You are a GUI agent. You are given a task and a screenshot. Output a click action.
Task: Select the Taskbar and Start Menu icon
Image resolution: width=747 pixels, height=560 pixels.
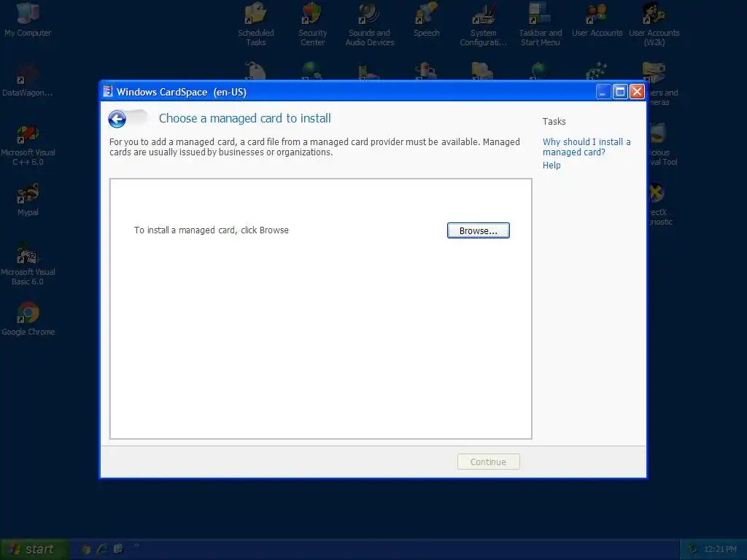541,24
